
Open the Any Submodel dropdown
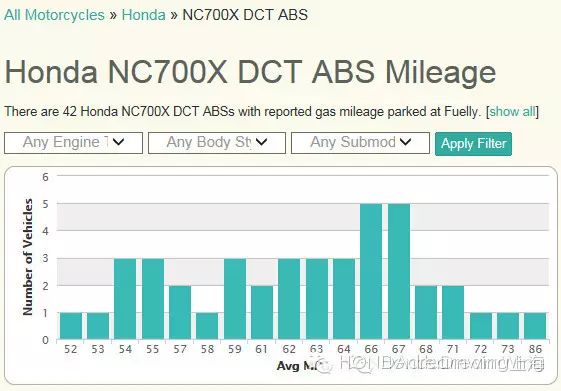(360, 143)
